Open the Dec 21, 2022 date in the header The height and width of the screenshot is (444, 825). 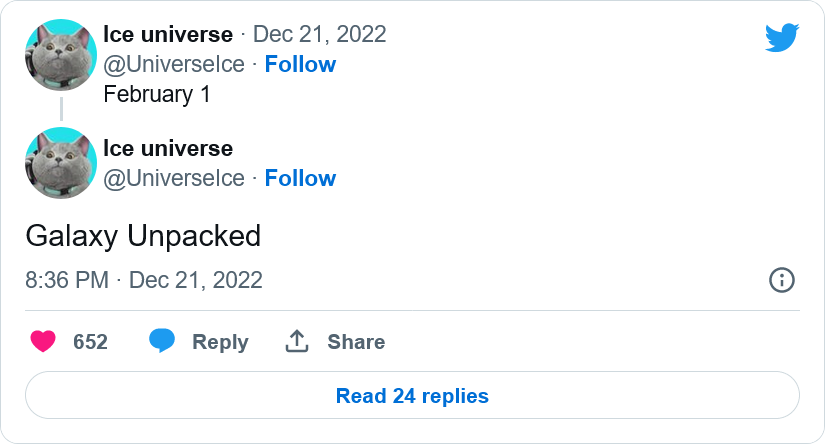[x=319, y=35]
